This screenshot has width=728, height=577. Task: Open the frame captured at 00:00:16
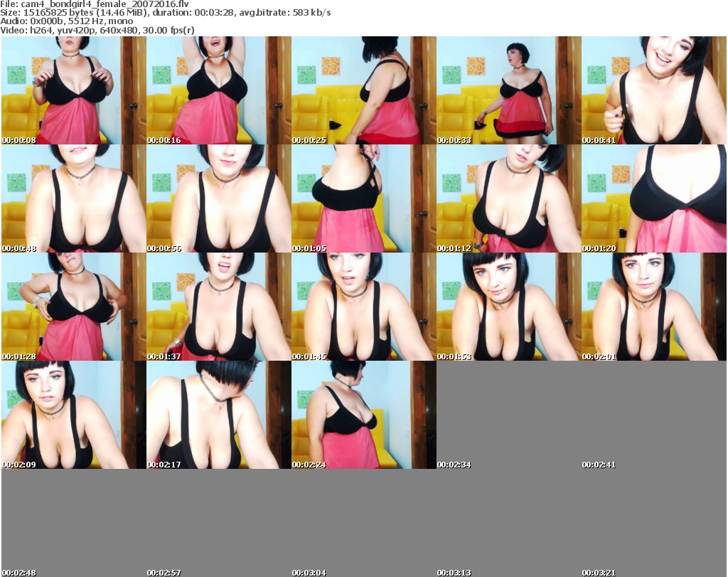(219, 90)
